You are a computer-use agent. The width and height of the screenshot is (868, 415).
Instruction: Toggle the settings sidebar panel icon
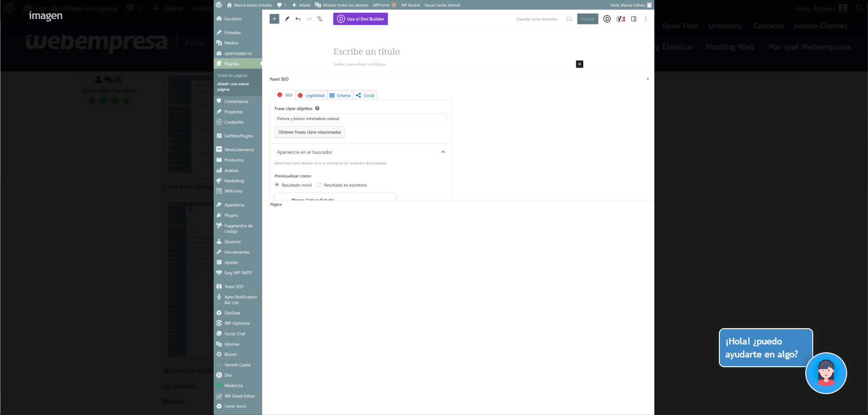coord(633,19)
